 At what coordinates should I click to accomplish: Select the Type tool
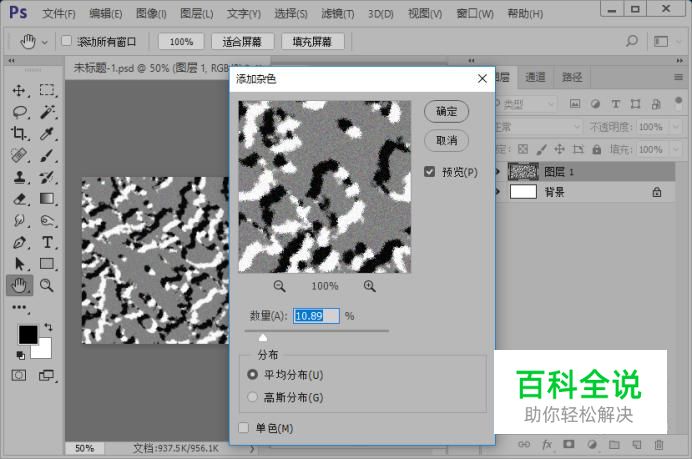pos(47,242)
